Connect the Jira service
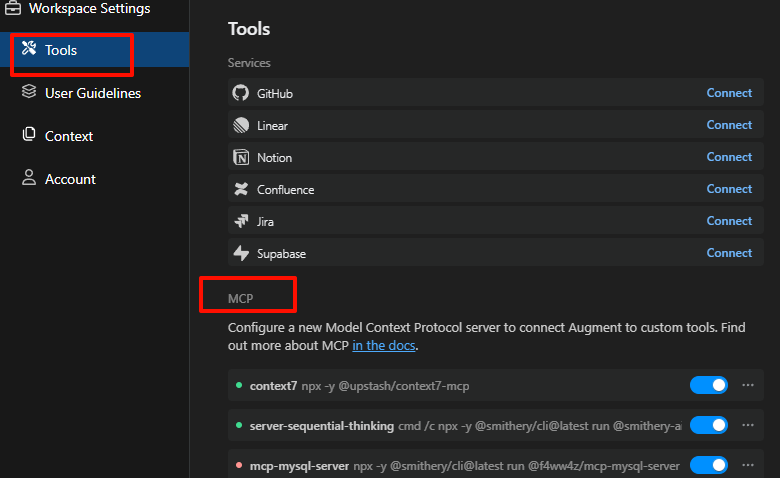The width and height of the screenshot is (780, 478). pos(729,221)
